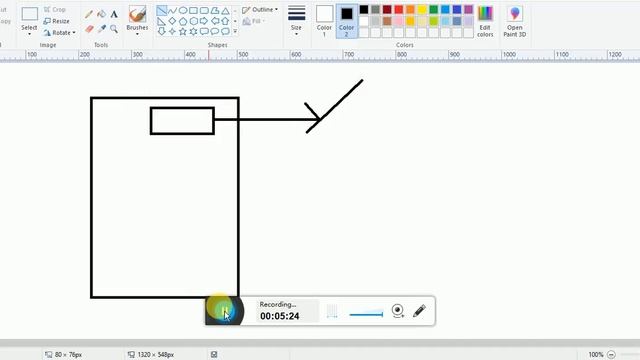Image resolution: width=640 pixels, height=360 pixels.
Task: Choose the Right arrow shape
Action: coord(204,21)
